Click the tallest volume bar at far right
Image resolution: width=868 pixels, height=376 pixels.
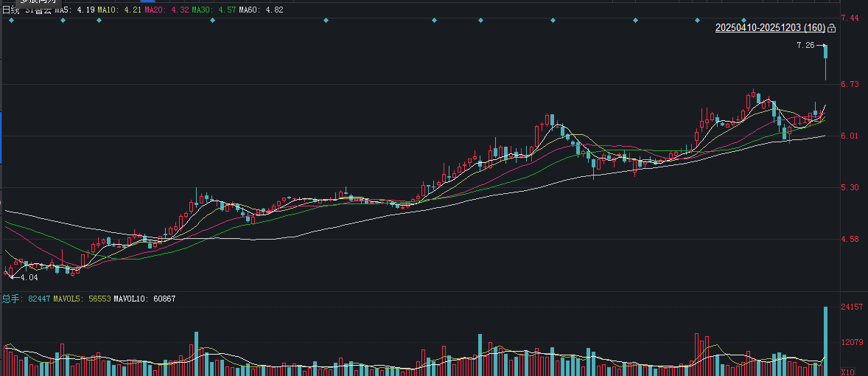pos(826,339)
